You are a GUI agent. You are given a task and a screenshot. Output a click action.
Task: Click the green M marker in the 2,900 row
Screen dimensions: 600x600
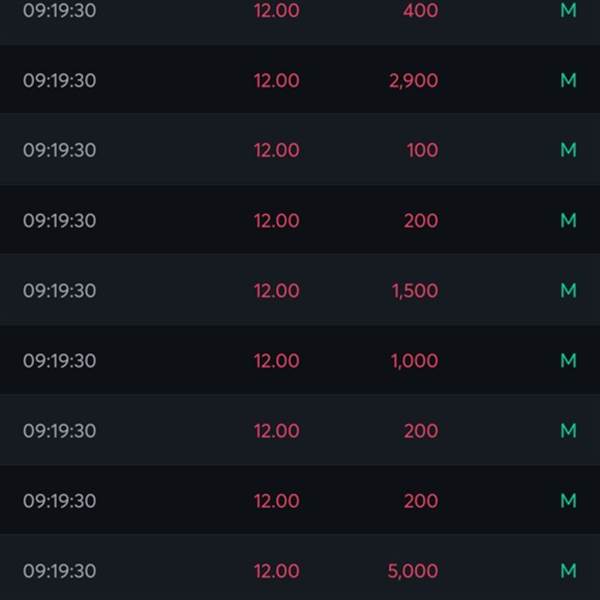pos(568,80)
